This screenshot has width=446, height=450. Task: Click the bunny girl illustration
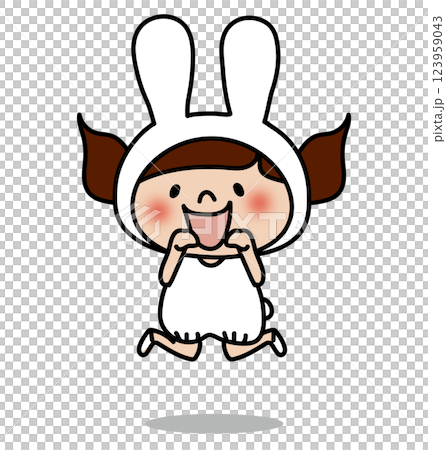(214, 188)
